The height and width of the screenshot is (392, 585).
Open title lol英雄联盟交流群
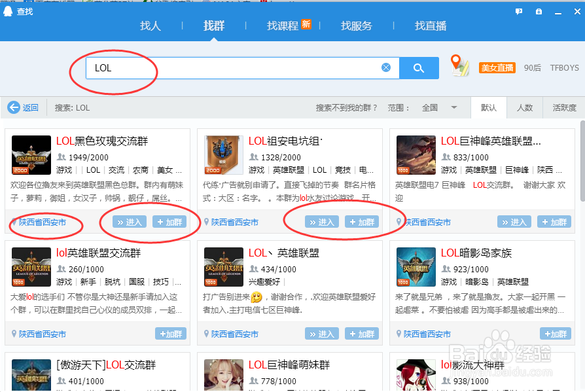click(x=99, y=253)
